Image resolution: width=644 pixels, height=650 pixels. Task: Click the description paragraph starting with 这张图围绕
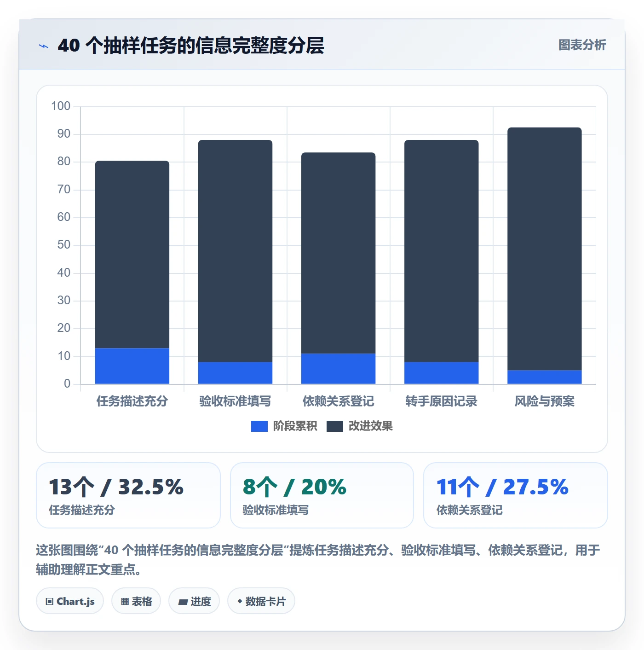tap(318, 560)
